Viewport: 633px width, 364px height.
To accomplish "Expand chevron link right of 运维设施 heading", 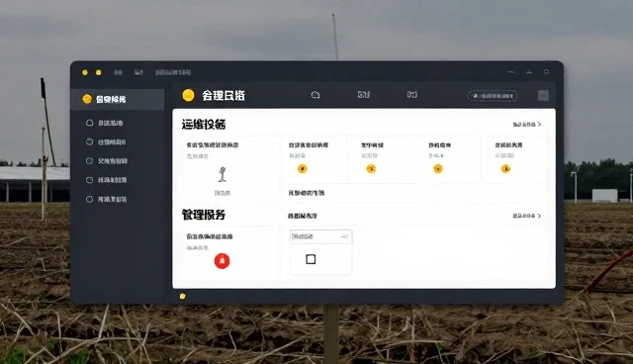I will (527, 125).
